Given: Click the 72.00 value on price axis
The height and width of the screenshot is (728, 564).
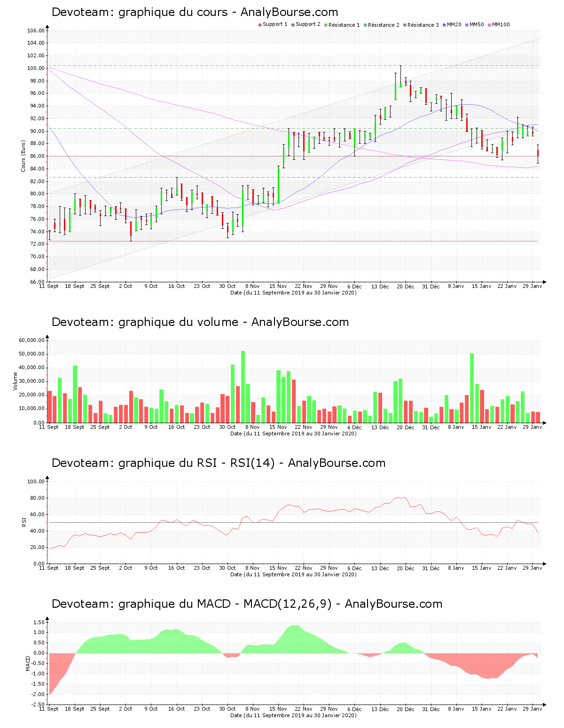Looking at the screenshot, I should click(37, 244).
